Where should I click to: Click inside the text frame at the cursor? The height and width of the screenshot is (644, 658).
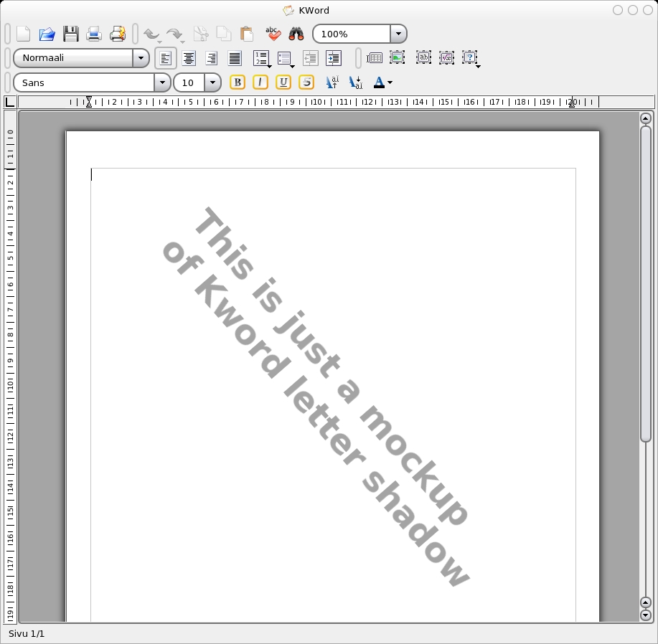(92, 175)
